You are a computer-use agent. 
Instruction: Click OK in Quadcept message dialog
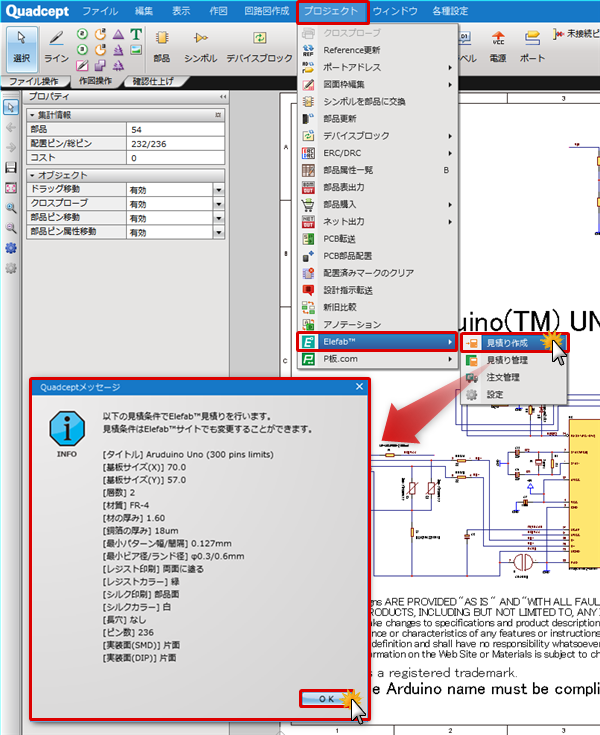coord(327,699)
